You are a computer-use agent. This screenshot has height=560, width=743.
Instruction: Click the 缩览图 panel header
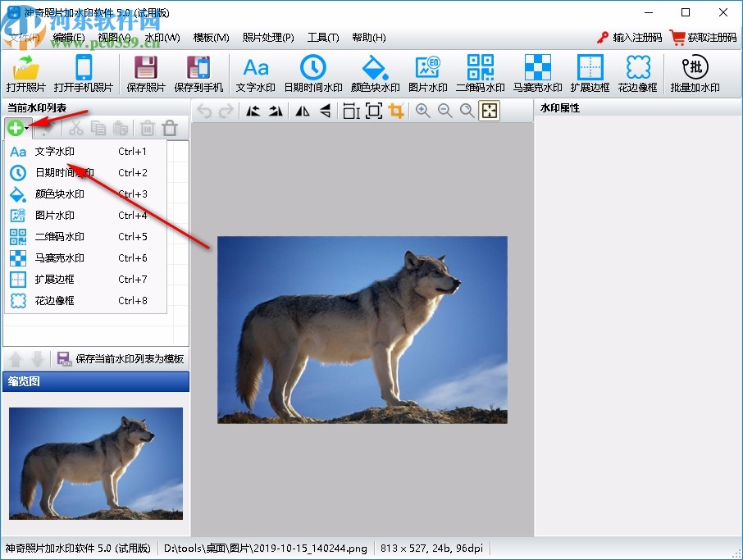96,382
